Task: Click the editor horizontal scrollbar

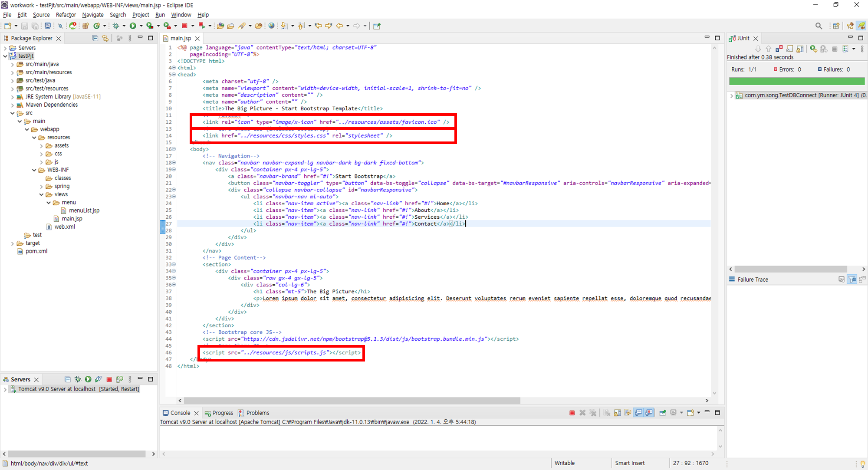Action: tap(352, 401)
